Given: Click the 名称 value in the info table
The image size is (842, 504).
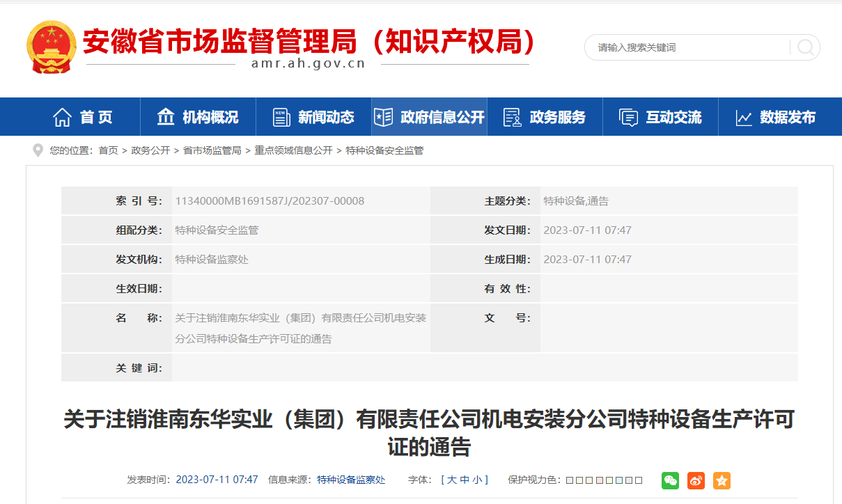Looking at the screenshot, I should click(300, 329).
